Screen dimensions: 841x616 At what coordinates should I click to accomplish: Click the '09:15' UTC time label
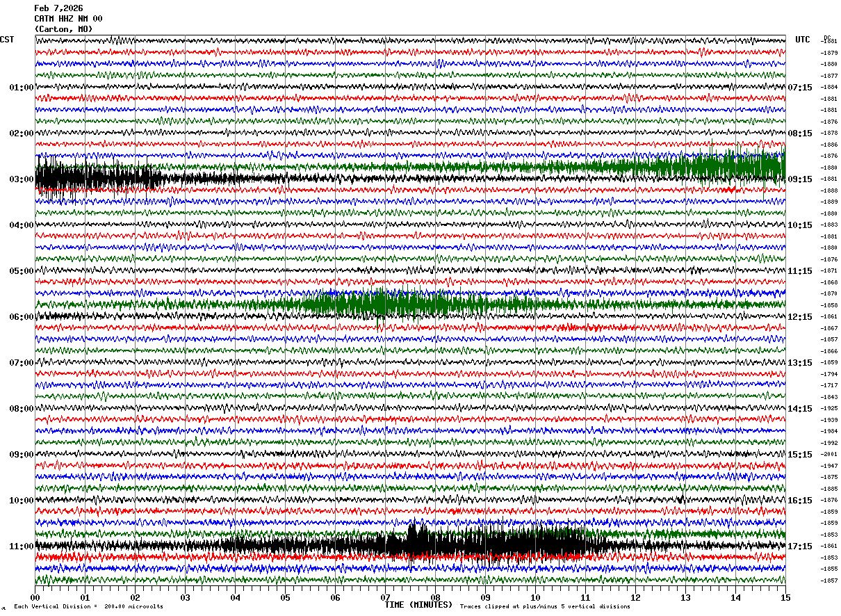[800, 179]
